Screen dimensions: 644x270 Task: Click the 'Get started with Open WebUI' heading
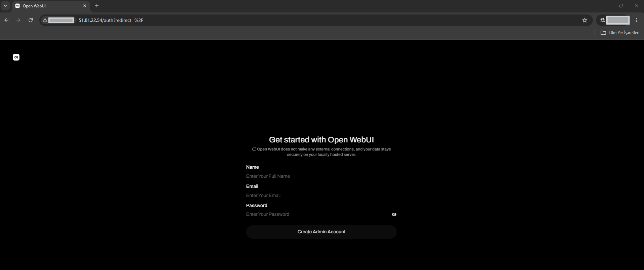coord(321,140)
